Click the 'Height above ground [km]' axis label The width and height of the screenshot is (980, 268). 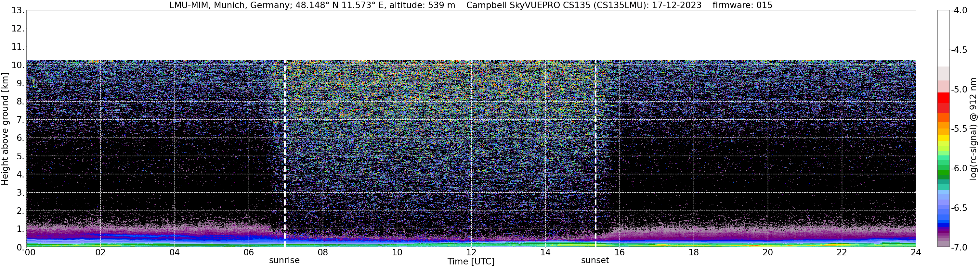tap(5, 129)
